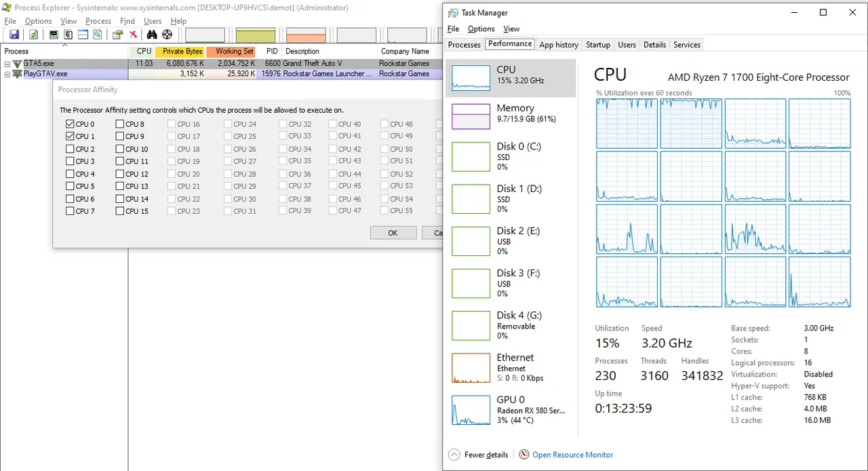Check the CPU 2 affinity checkbox

click(x=70, y=149)
